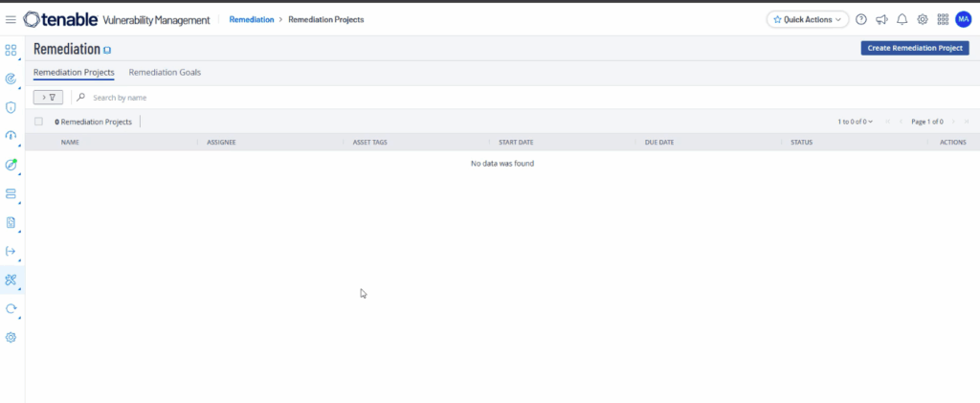Open the announcements megaphone icon
The height and width of the screenshot is (403, 980).
coord(881,19)
